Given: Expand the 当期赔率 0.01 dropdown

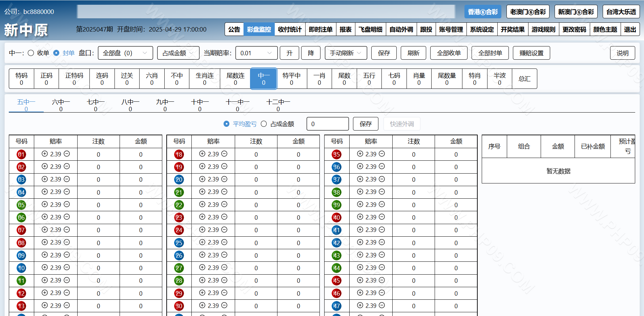Looking at the screenshot, I should coord(256,53).
